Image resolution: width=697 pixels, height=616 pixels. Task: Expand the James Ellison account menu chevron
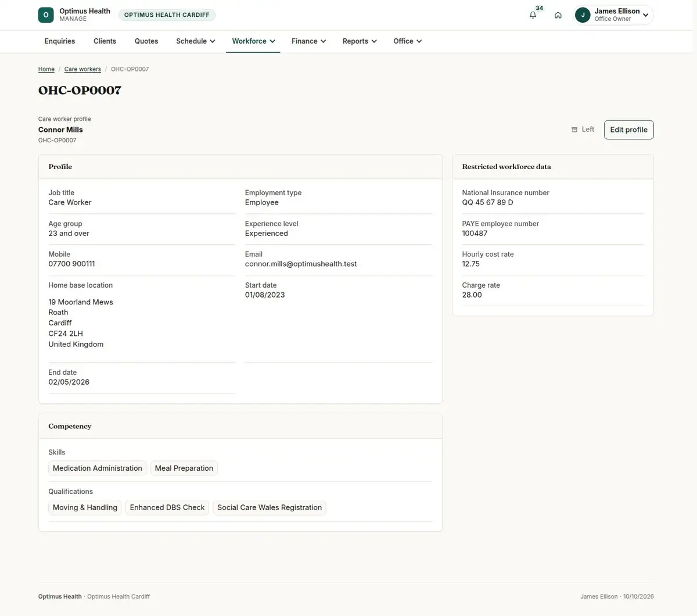pos(646,15)
